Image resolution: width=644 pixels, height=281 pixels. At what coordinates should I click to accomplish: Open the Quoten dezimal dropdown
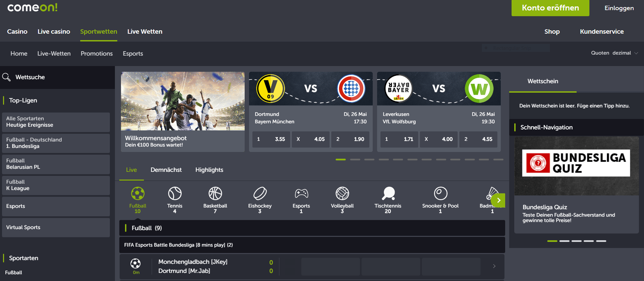[614, 53]
